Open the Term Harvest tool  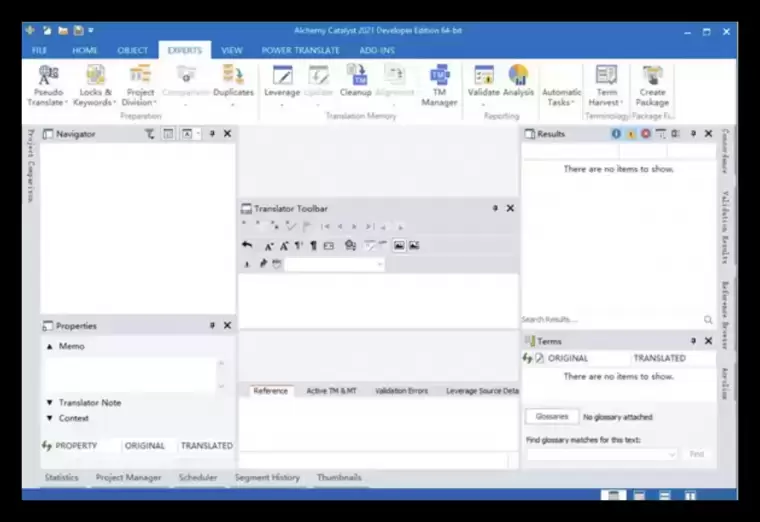(x=606, y=76)
